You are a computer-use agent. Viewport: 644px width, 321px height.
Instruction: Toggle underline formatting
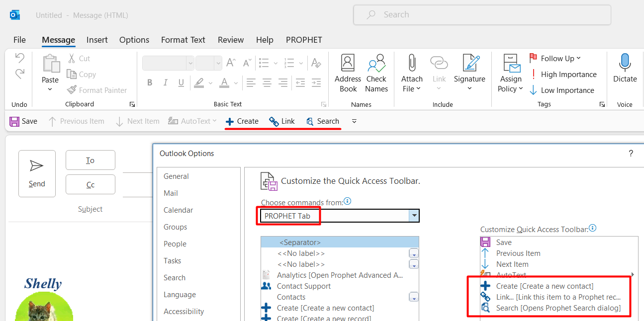tap(180, 82)
